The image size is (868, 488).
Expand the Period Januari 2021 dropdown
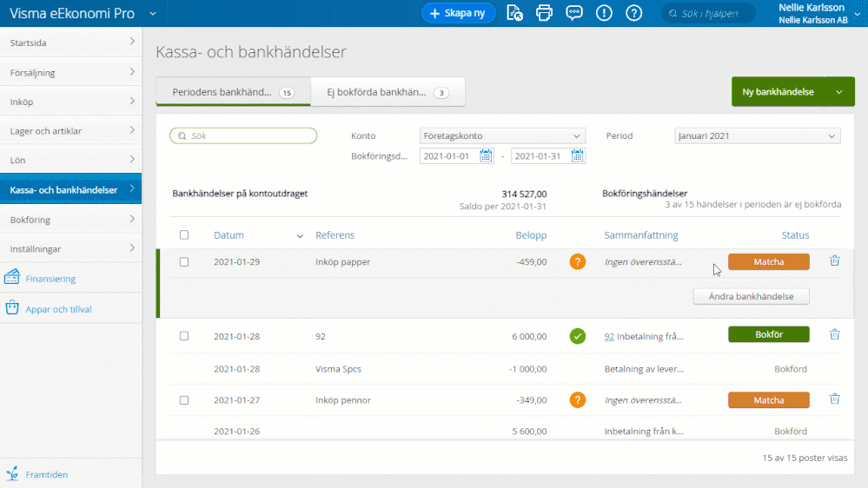(x=757, y=136)
